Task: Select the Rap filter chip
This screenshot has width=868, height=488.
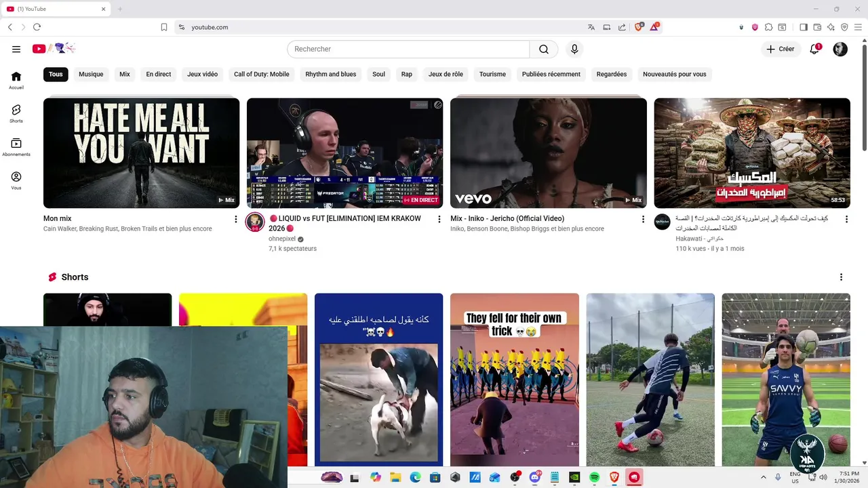Action: pyautogui.click(x=407, y=74)
